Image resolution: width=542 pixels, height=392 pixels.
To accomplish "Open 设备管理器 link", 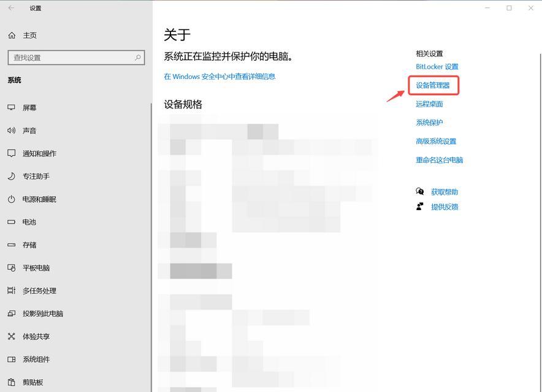I will 433,85.
